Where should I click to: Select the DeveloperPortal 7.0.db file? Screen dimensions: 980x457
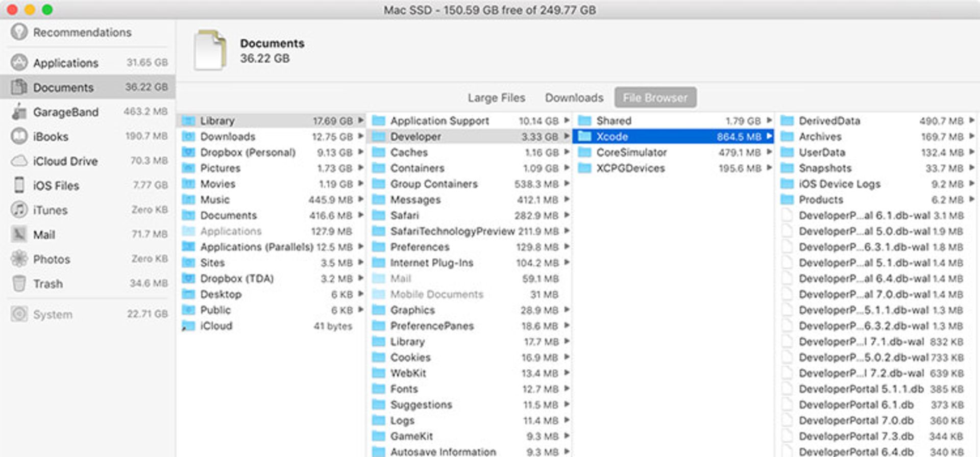[x=877, y=421]
